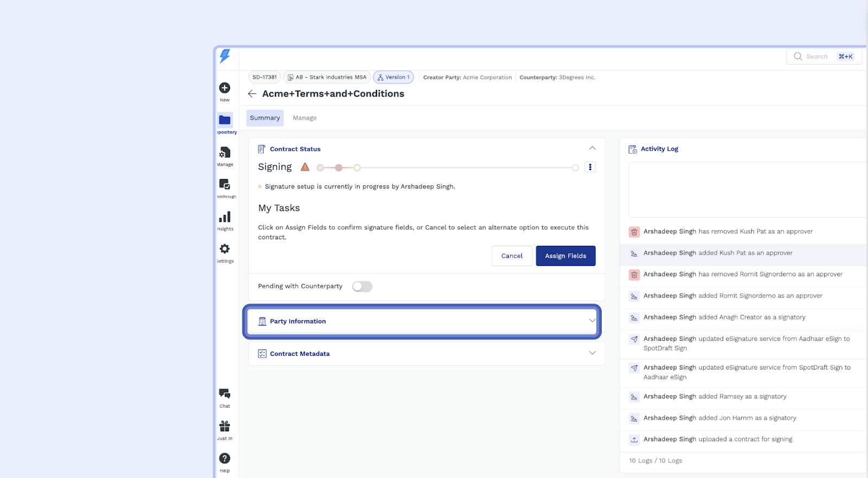The image size is (868, 478).
Task: Click the SD-17381 contract ID chip
Action: 265,78
